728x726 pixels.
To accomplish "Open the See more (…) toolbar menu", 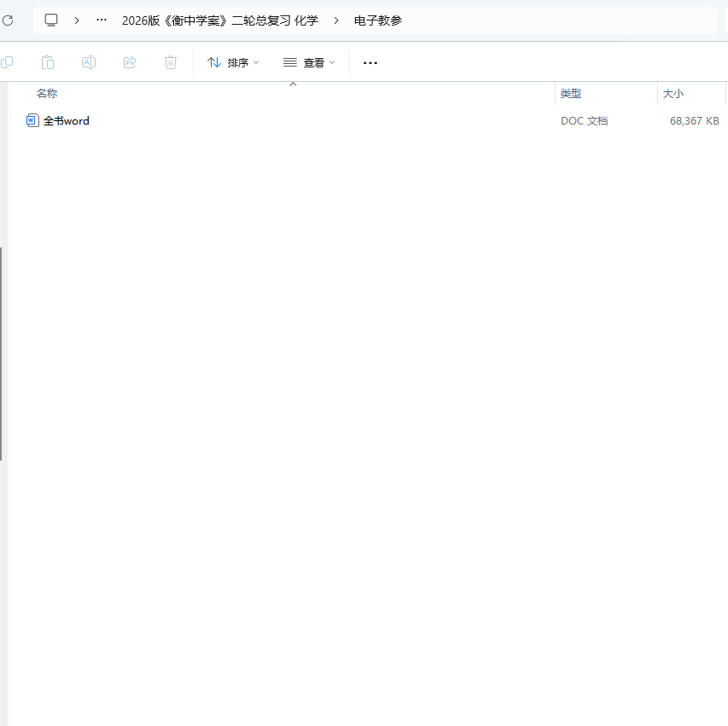I will point(370,62).
